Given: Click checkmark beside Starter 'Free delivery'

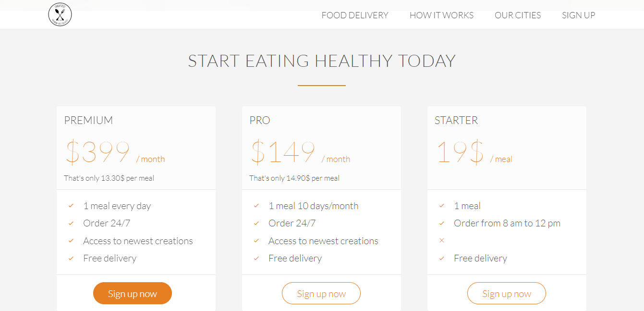Looking at the screenshot, I should pos(442,258).
